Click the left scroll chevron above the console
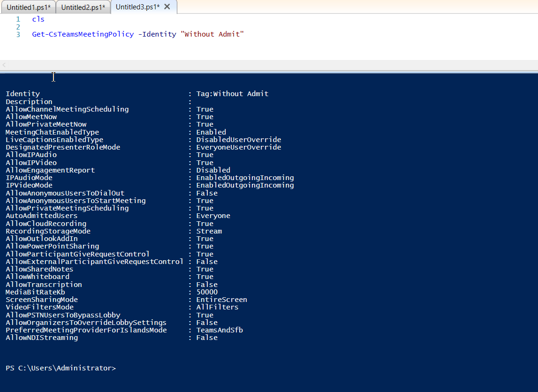Viewport: 538px width, 392px height. (x=4, y=65)
